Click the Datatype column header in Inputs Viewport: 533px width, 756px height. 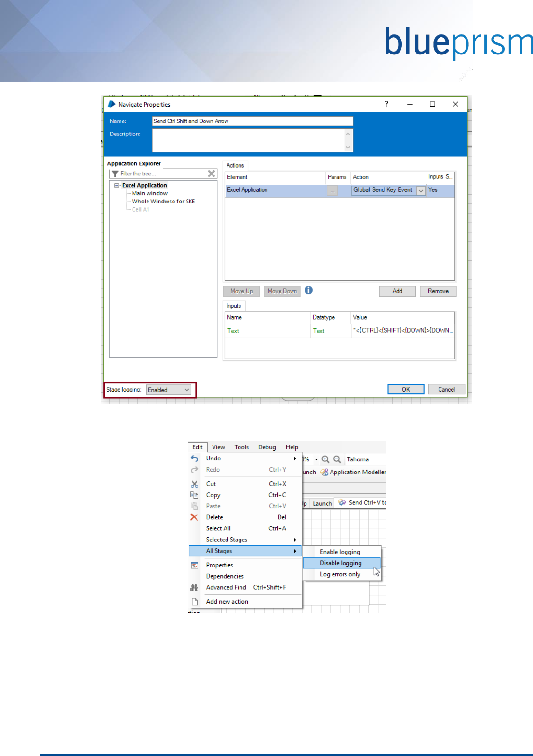pyautogui.click(x=331, y=317)
